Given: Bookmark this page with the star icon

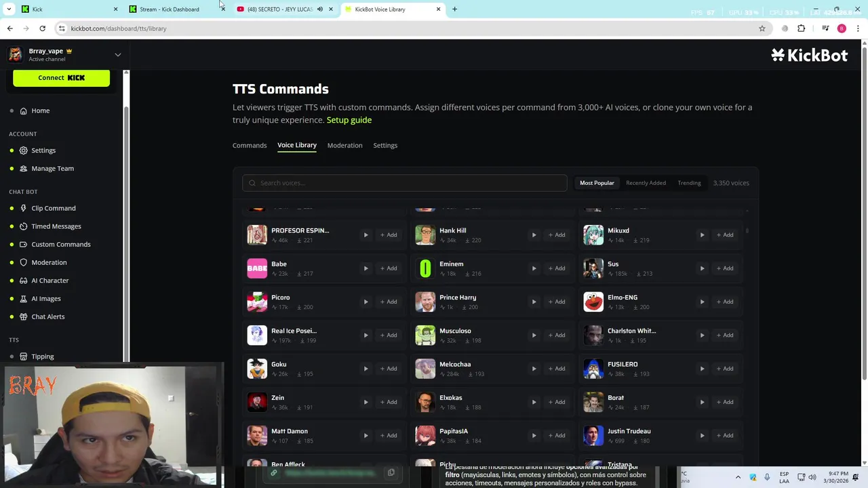Looking at the screenshot, I should 762,28.
